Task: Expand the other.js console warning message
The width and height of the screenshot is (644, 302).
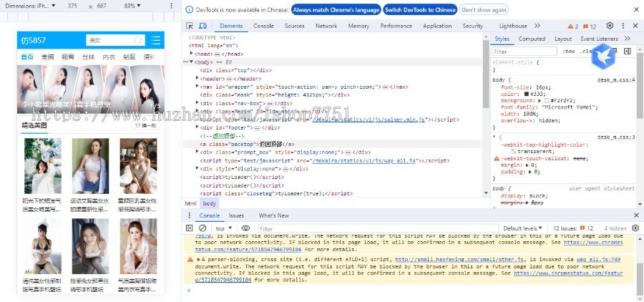Action: point(199,260)
